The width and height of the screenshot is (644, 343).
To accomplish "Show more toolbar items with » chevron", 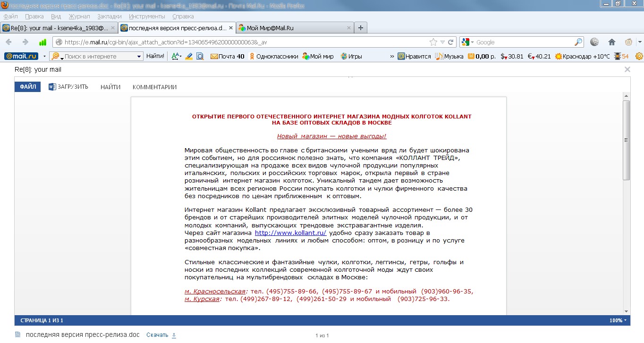I will (392, 56).
